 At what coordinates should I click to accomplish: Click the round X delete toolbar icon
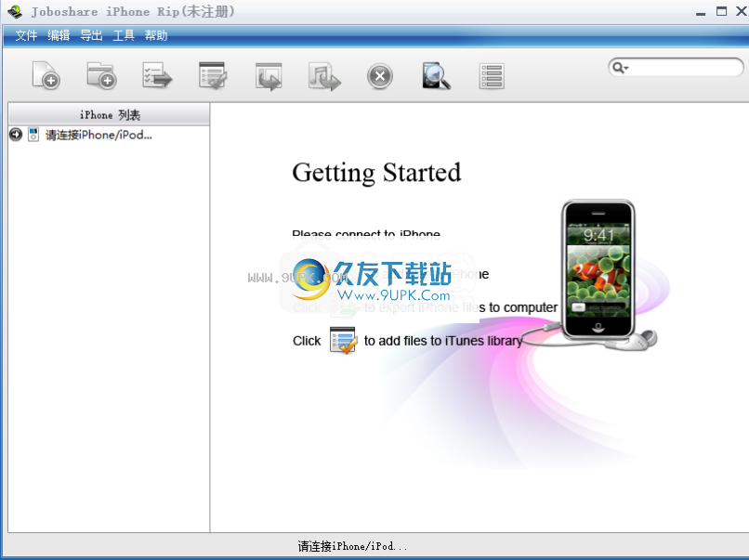coord(380,76)
